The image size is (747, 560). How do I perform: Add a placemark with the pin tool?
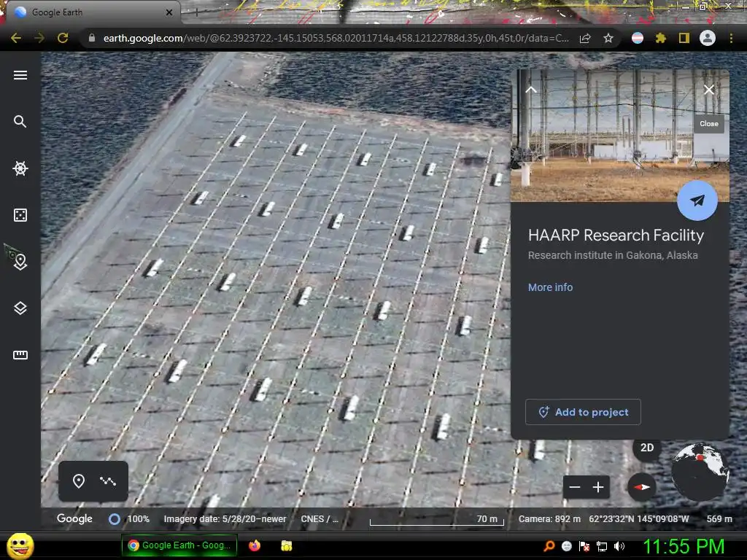click(79, 481)
